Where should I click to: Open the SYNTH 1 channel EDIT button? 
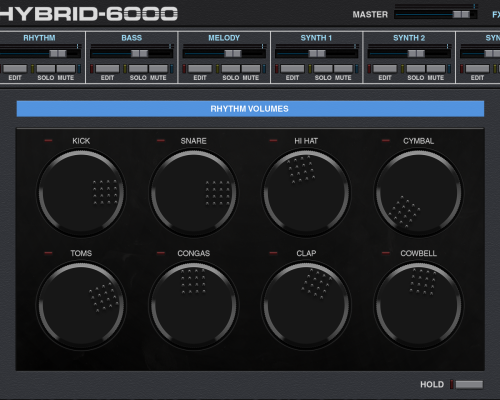tap(292, 69)
